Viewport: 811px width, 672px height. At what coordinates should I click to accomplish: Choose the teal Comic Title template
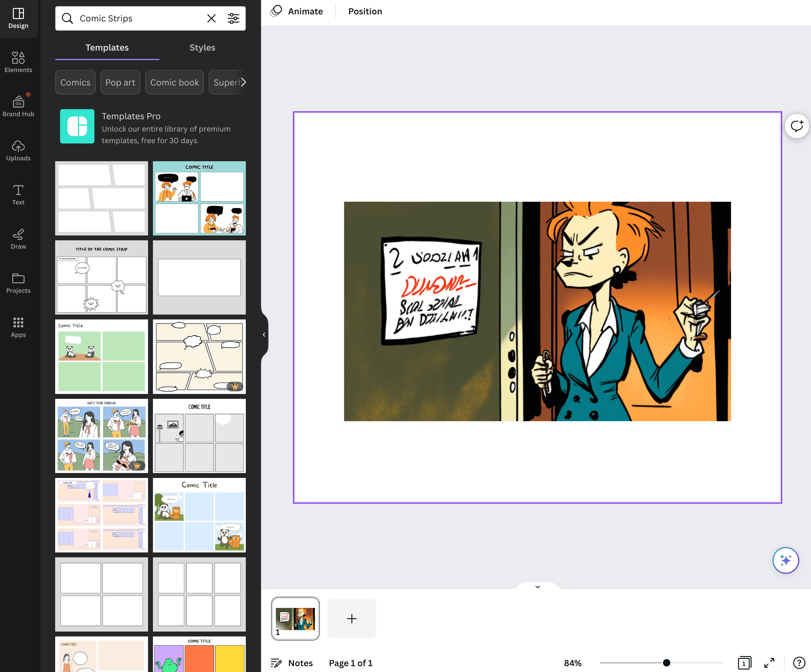pyautogui.click(x=199, y=199)
